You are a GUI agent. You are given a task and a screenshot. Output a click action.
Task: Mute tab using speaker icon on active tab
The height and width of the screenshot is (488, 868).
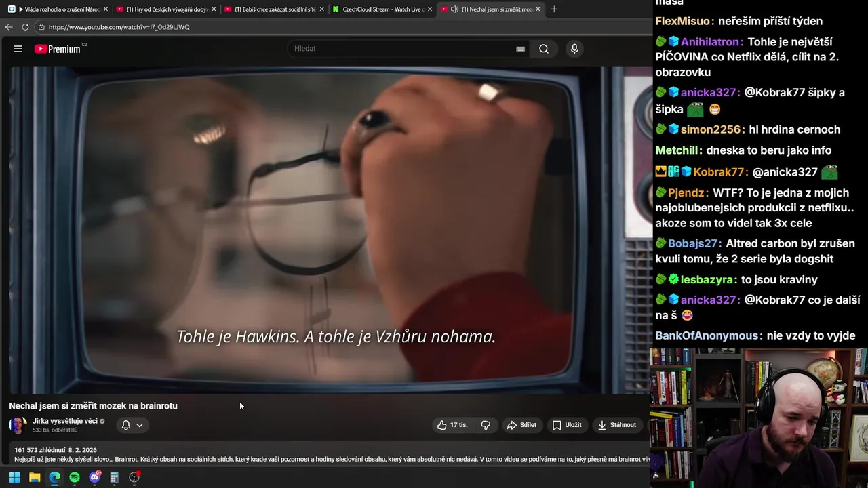[x=454, y=9]
